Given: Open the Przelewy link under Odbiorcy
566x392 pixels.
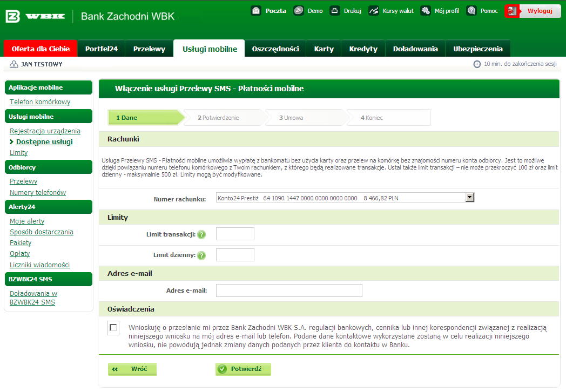Looking at the screenshot, I should pyautogui.click(x=23, y=181).
